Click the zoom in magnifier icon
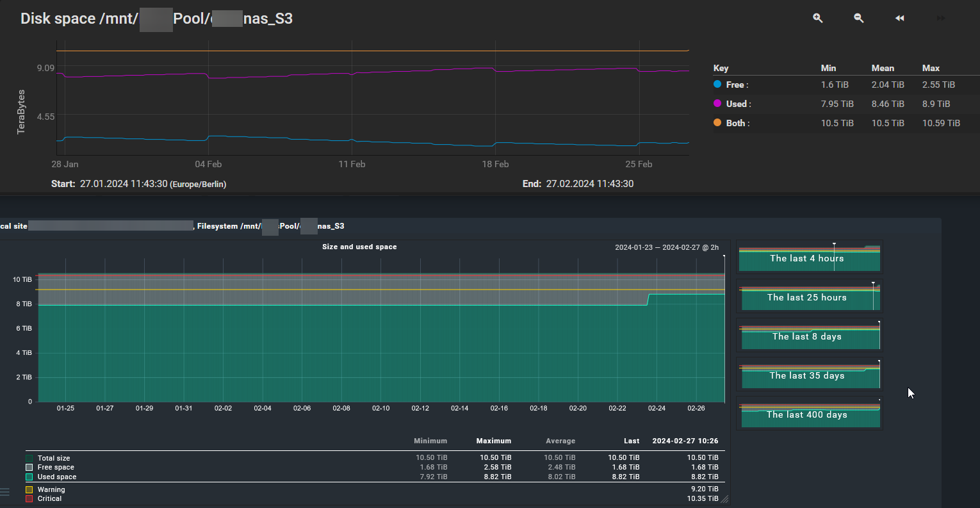Image resolution: width=980 pixels, height=508 pixels. tap(817, 19)
